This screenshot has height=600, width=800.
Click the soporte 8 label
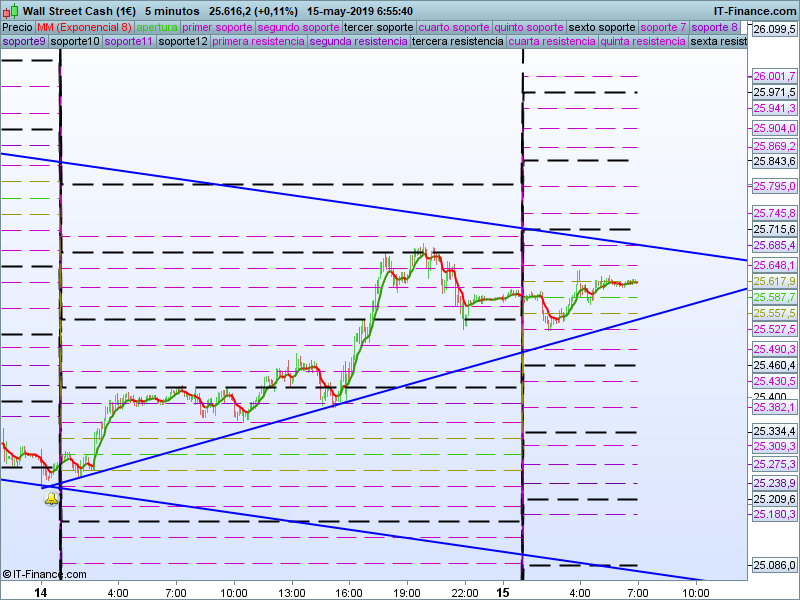714,28
